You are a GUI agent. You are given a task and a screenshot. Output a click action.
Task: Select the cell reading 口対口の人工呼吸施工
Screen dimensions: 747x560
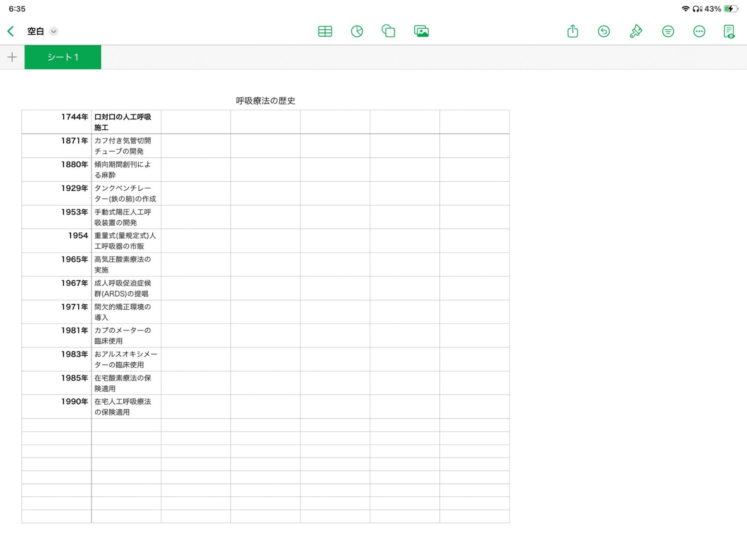tap(126, 122)
